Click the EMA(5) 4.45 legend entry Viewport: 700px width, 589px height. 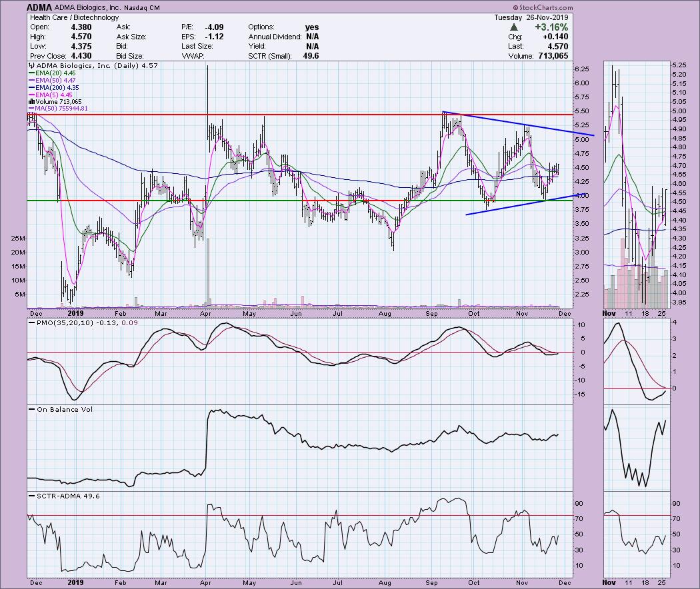click(x=50, y=95)
